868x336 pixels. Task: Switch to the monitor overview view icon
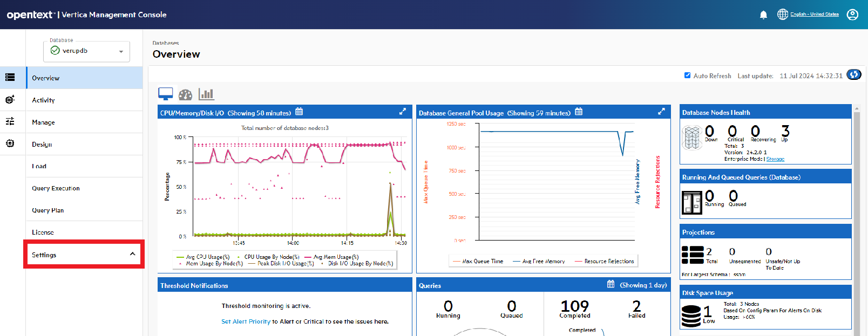pyautogui.click(x=166, y=94)
